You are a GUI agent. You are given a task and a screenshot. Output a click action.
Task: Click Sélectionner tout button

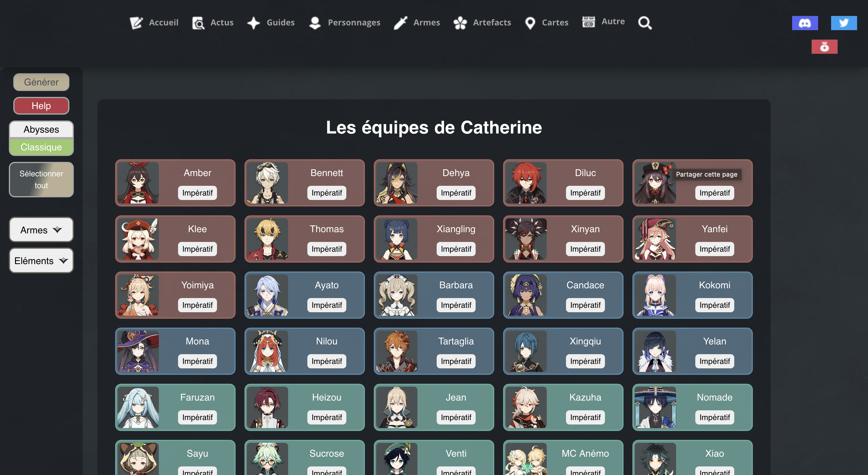coord(41,179)
